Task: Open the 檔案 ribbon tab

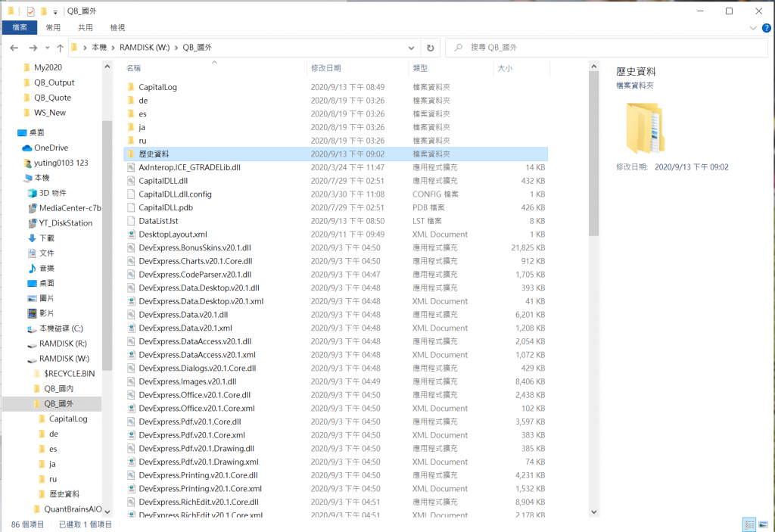Action: tap(20, 27)
